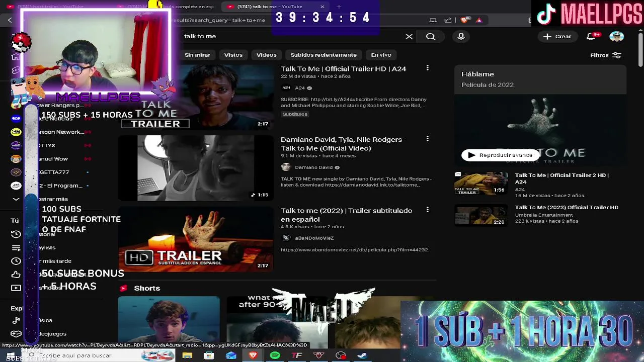Open Música note icon in Explorar
Viewport: 644px width, 362px height.
(x=16, y=320)
